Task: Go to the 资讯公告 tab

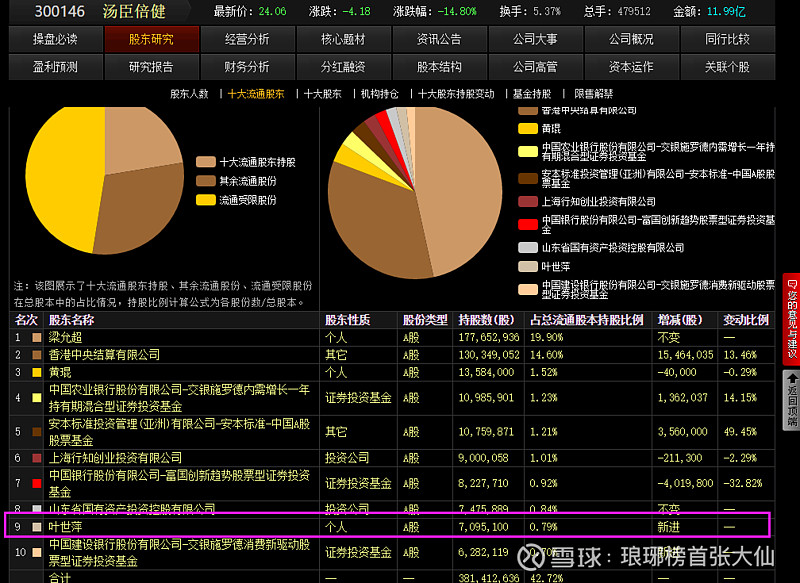Action: click(x=439, y=39)
